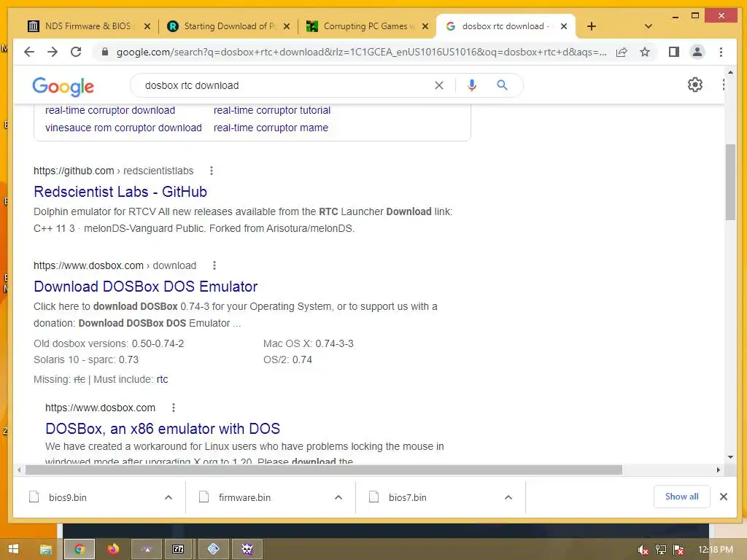Clear the Google search box text
The height and width of the screenshot is (560, 747).
point(438,85)
